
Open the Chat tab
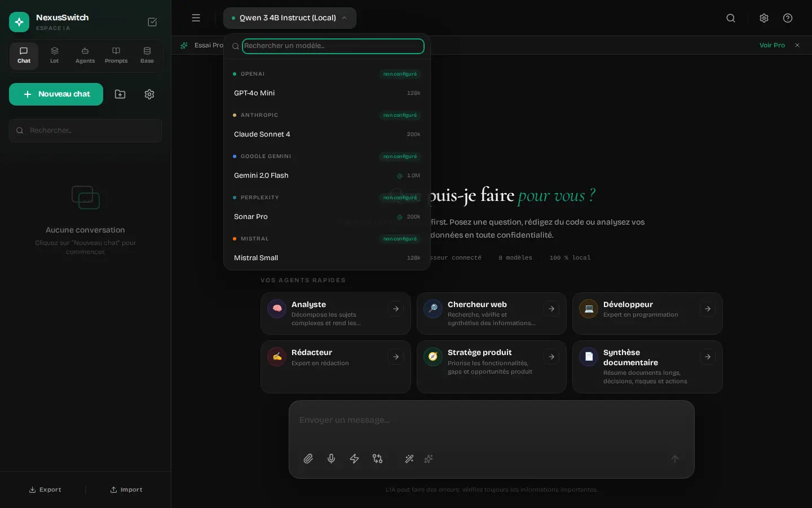24,55
